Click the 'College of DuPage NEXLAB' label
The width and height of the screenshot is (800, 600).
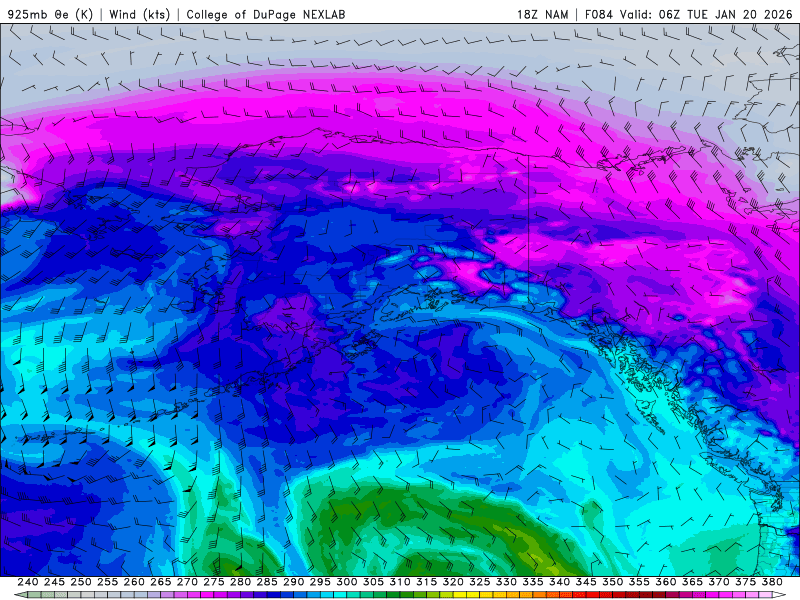click(266, 14)
